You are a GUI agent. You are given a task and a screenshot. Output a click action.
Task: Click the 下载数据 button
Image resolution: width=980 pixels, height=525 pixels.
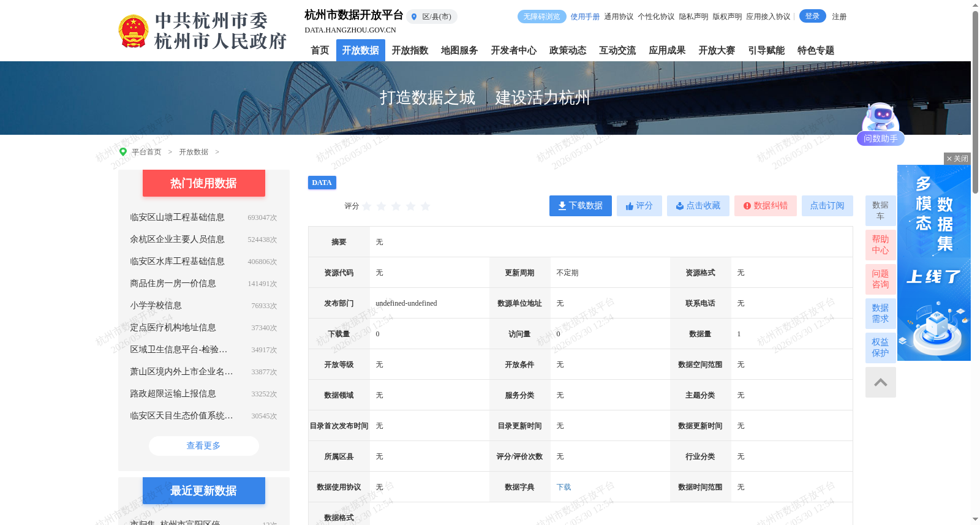pos(581,206)
